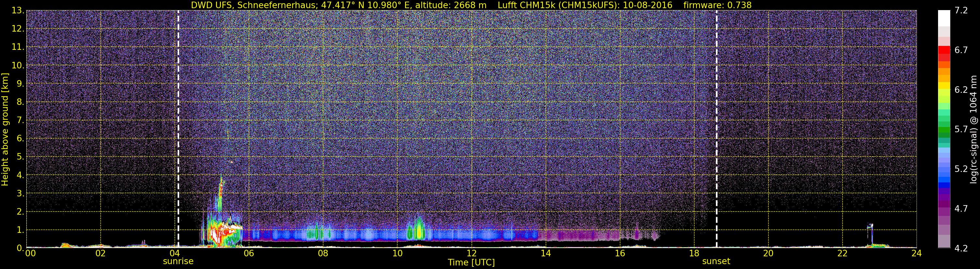Click the colorbar tick value 5.2
This screenshot has height=269, width=980.
point(961,169)
